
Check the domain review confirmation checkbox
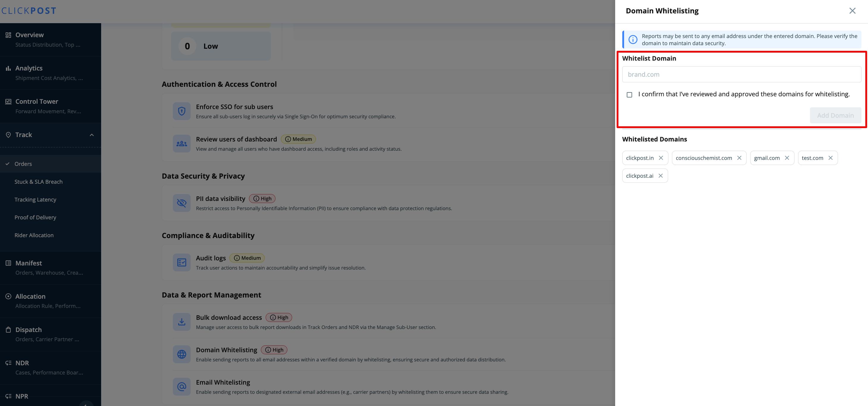click(x=629, y=95)
